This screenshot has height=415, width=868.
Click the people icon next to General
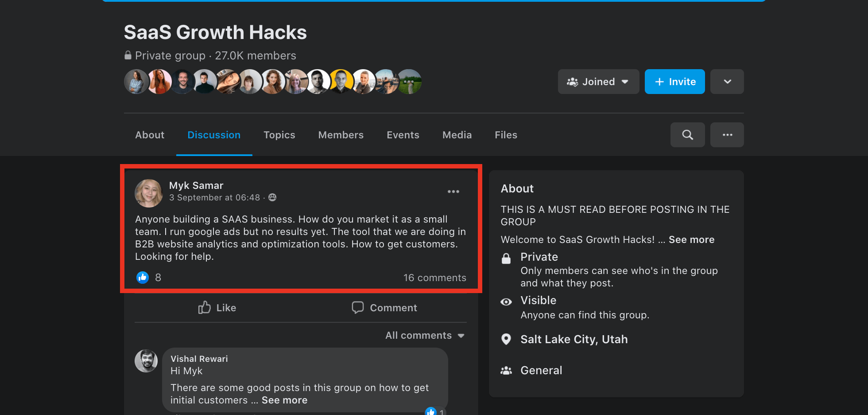click(x=506, y=370)
